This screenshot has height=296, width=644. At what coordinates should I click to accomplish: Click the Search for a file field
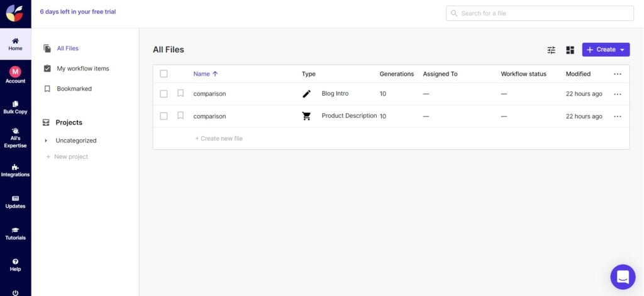[540, 13]
